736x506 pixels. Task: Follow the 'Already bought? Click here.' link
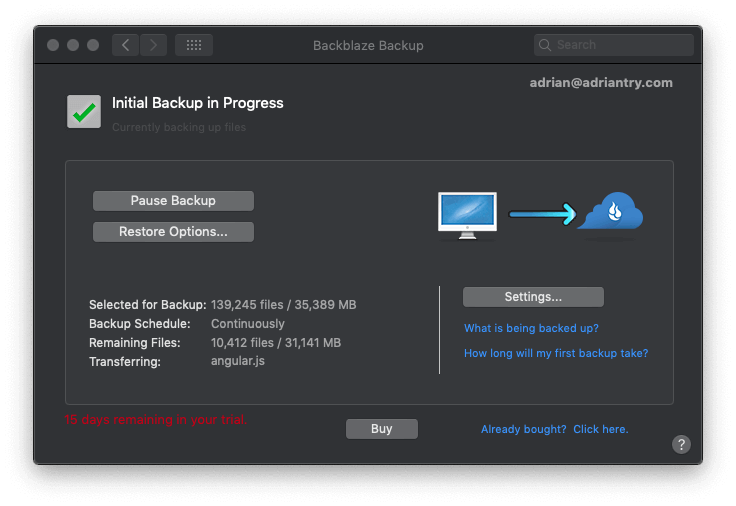coord(554,429)
